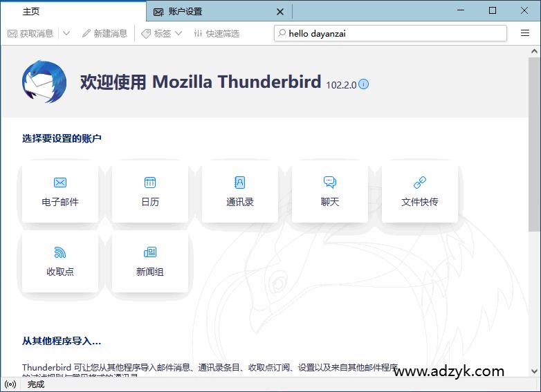Click the 从其他程序导入... heading

62,341
